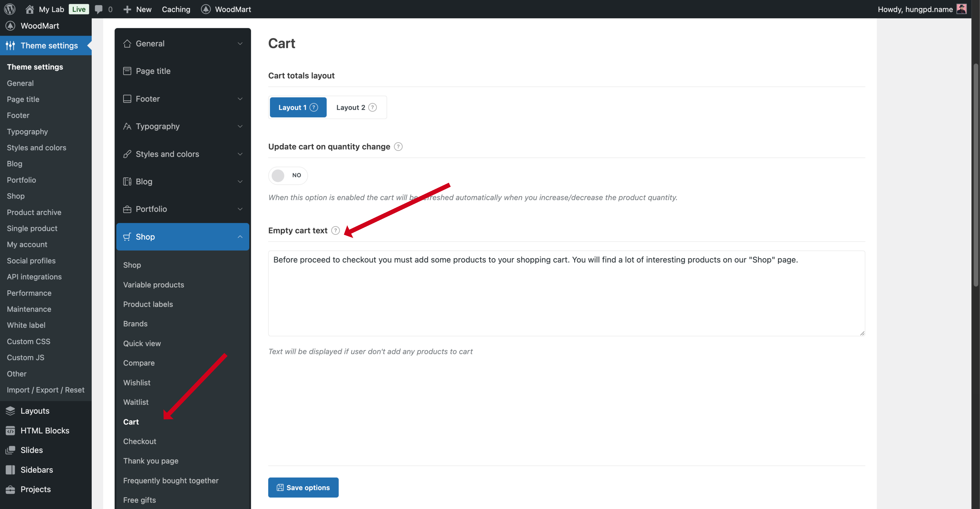Click the Typography letter icon
This screenshot has height=509, width=980.
coord(127,127)
